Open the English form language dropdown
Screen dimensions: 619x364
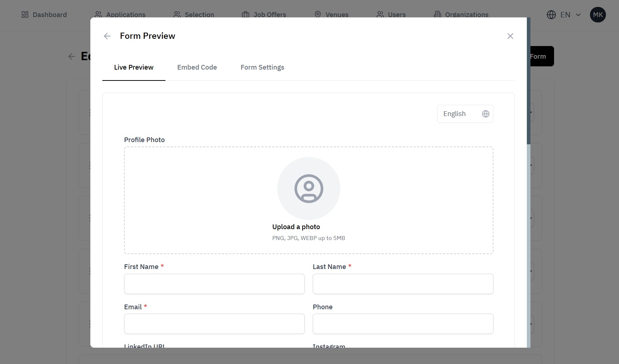[x=465, y=114]
